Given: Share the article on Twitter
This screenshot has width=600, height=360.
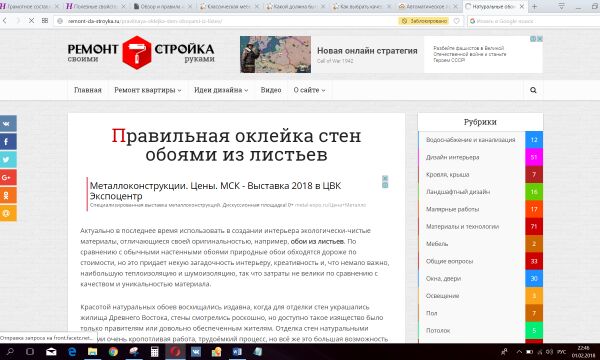Looking at the screenshot, I should click(x=8, y=159).
